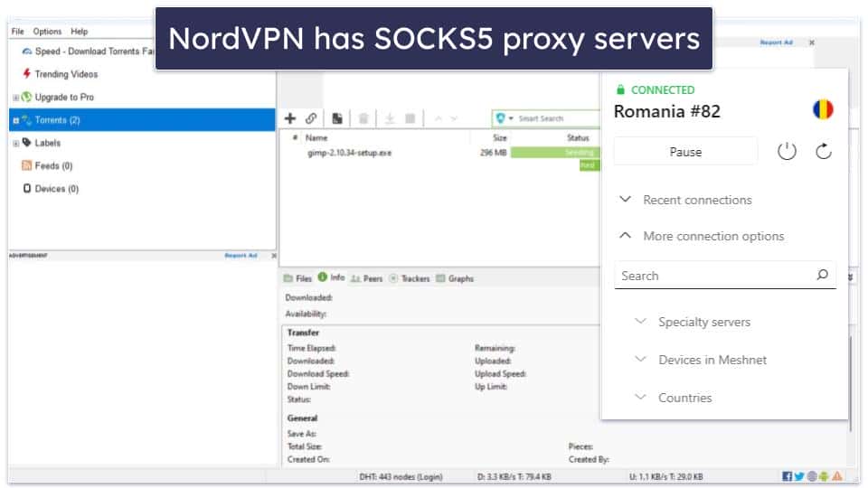The height and width of the screenshot is (488, 868).
Task: Click the Romania flag icon
Action: tap(823, 109)
